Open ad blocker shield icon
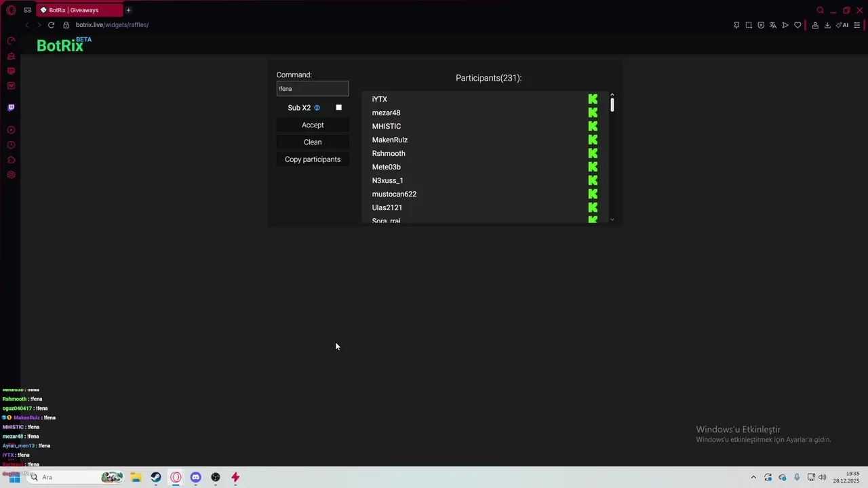 (x=761, y=25)
